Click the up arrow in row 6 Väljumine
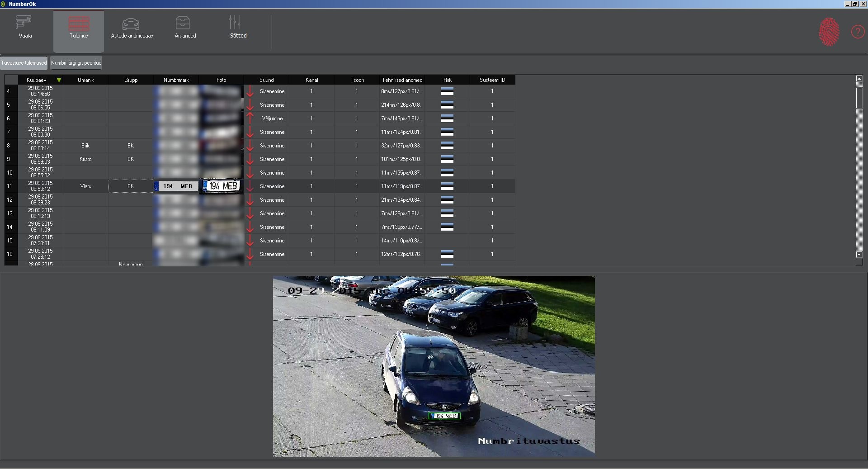868x469 pixels. point(250,118)
